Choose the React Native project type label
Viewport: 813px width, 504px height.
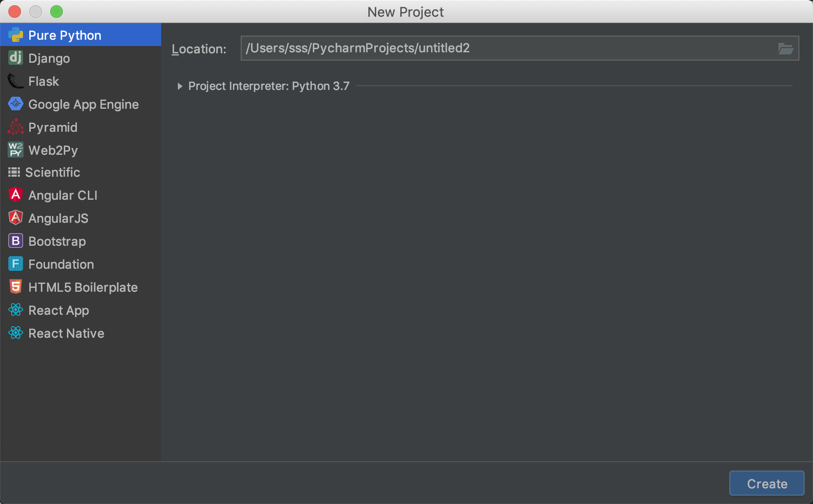tap(66, 334)
